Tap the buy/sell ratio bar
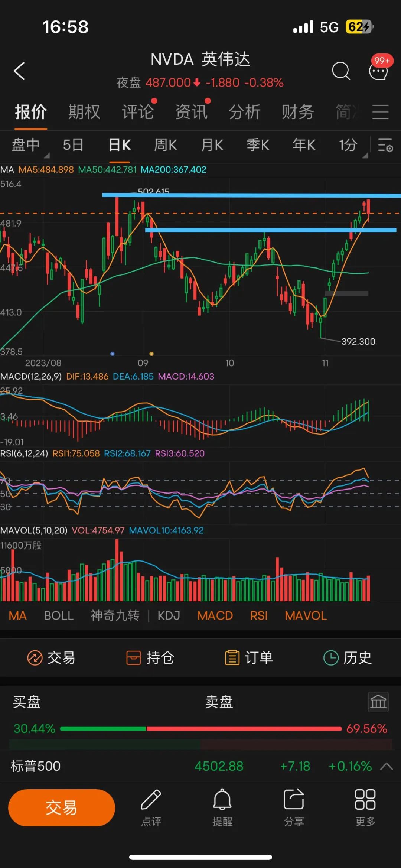401x868 pixels. pyautogui.click(x=200, y=729)
